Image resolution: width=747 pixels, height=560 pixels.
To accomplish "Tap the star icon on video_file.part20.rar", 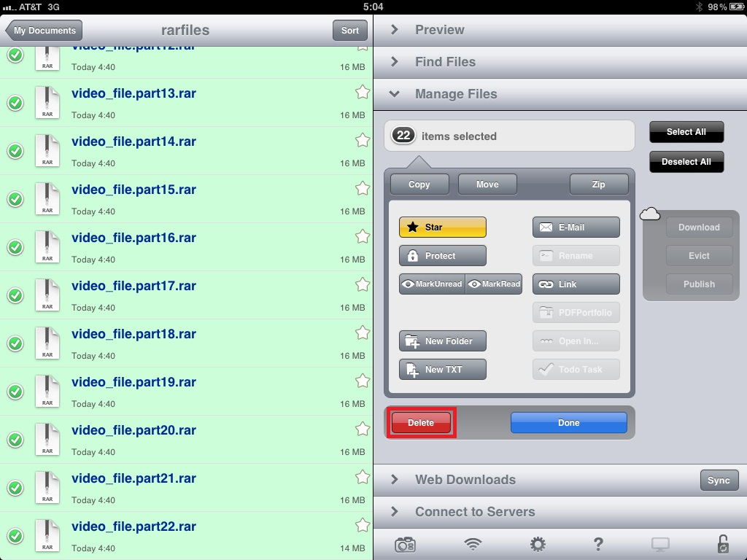I will point(362,429).
